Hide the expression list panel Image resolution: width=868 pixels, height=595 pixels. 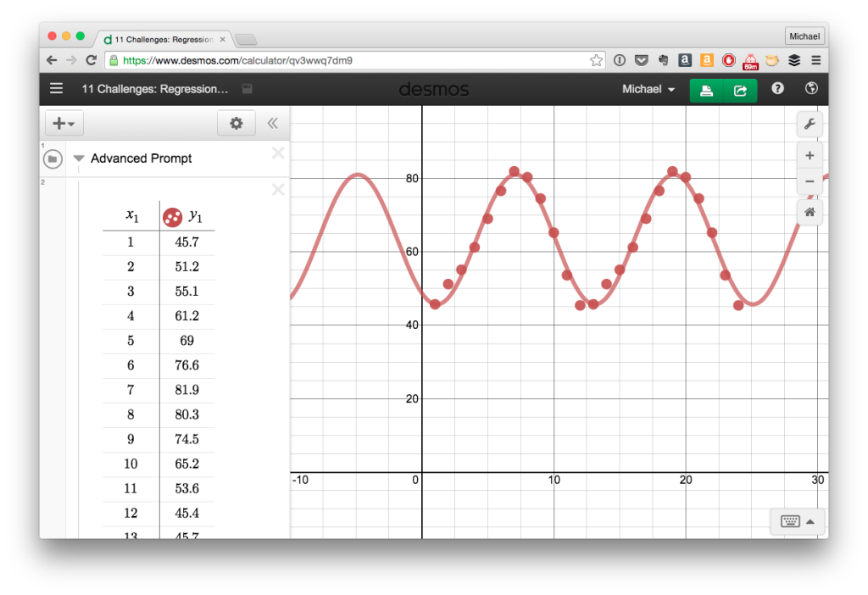pyautogui.click(x=272, y=124)
